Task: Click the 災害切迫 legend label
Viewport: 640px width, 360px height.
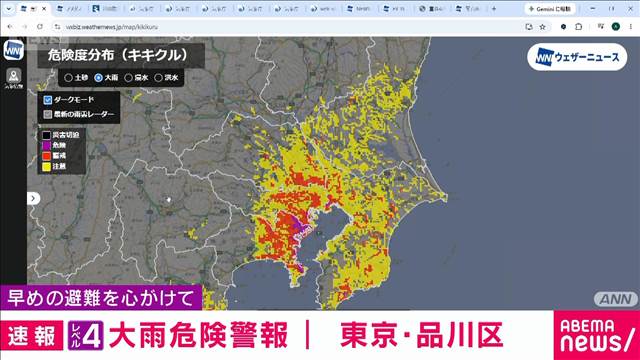Action: pyautogui.click(x=66, y=135)
